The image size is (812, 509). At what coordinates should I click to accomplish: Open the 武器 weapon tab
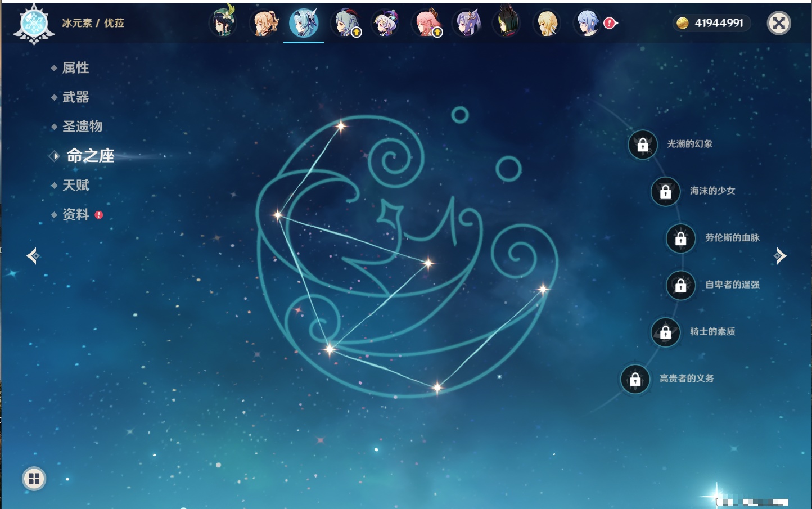tap(75, 97)
